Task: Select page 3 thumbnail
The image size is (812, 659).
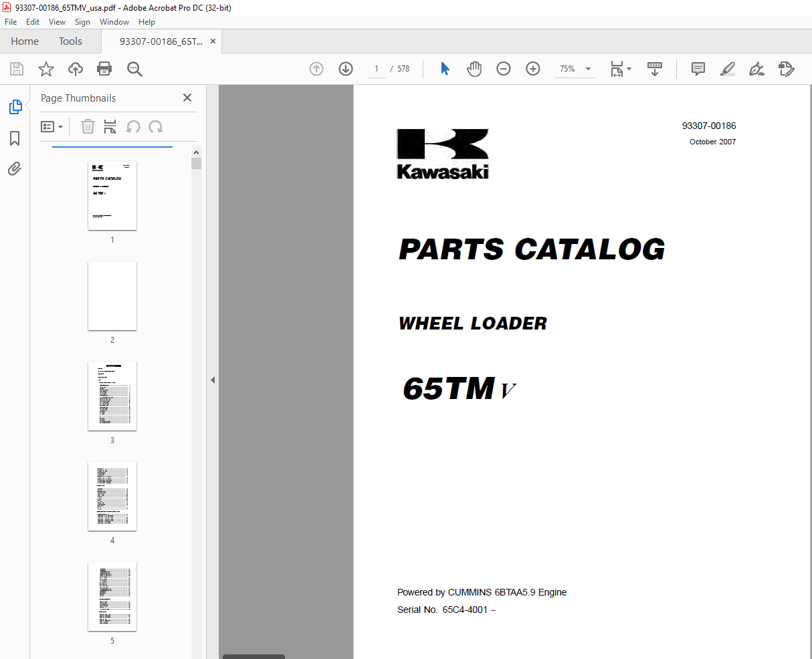Action: (112, 396)
